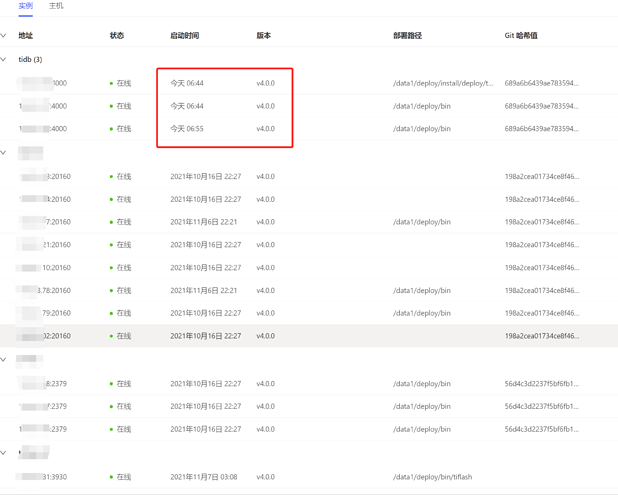Click Git hash 689a6b... in the 今天 06:55 row
The width and height of the screenshot is (618, 500).
(542, 129)
